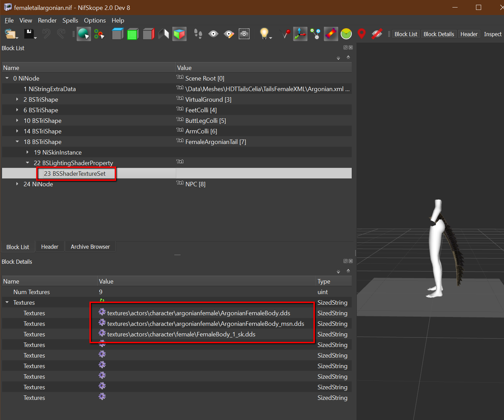Click the green refresh icon on Textures row
The height and width of the screenshot is (420, 504).
point(102,300)
